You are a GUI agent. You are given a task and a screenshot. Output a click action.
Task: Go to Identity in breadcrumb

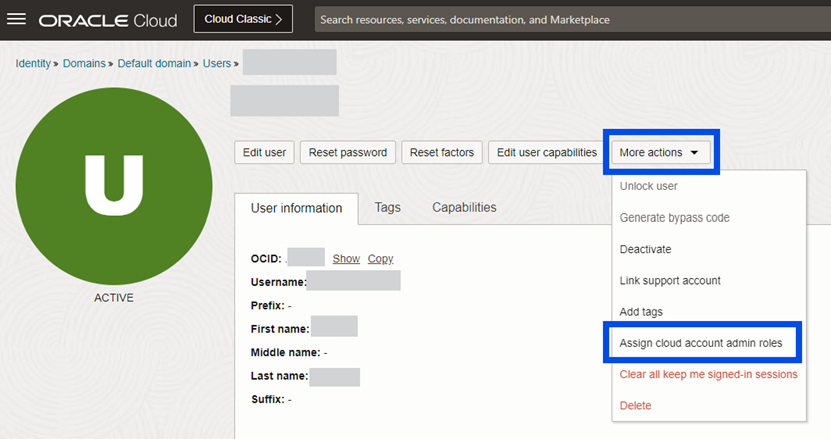point(32,64)
